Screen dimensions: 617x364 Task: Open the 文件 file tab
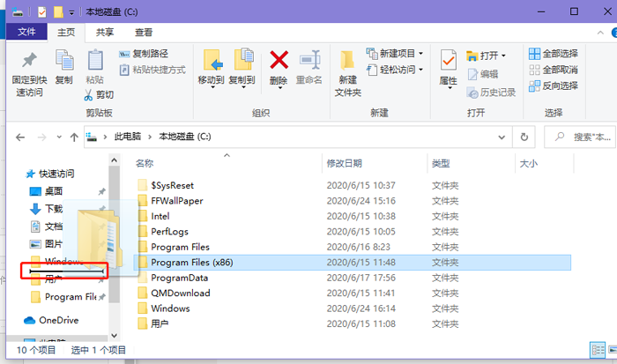pos(26,32)
